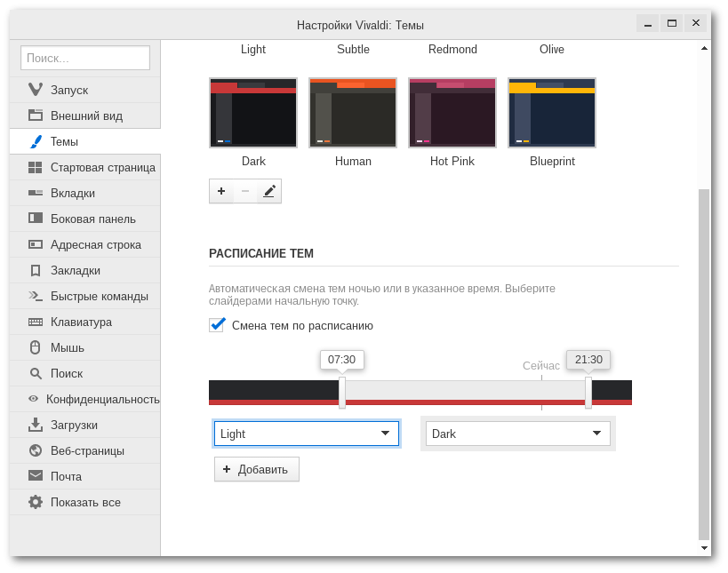Edit theme with the pencil button

[x=269, y=191]
